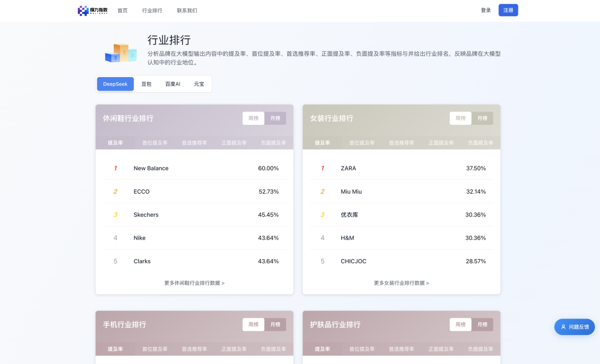Select 首位提及率 tab in 休闲鞋 card

tap(154, 143)
